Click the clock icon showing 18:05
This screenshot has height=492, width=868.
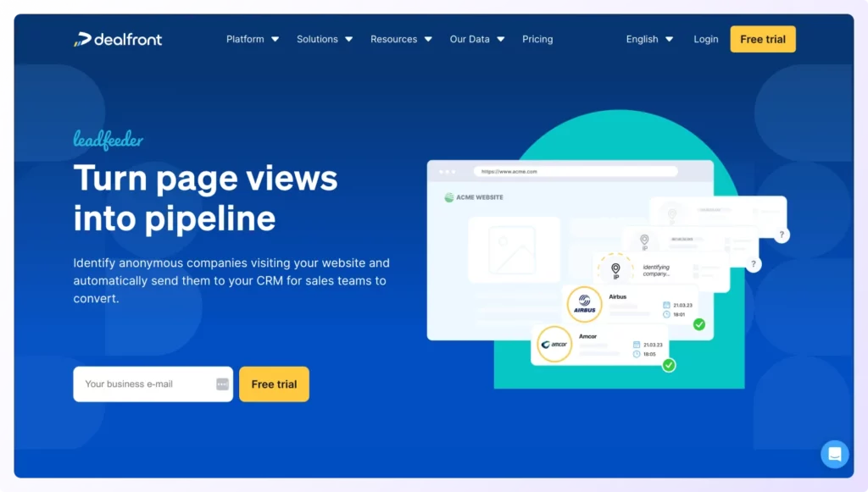[637, 355]
